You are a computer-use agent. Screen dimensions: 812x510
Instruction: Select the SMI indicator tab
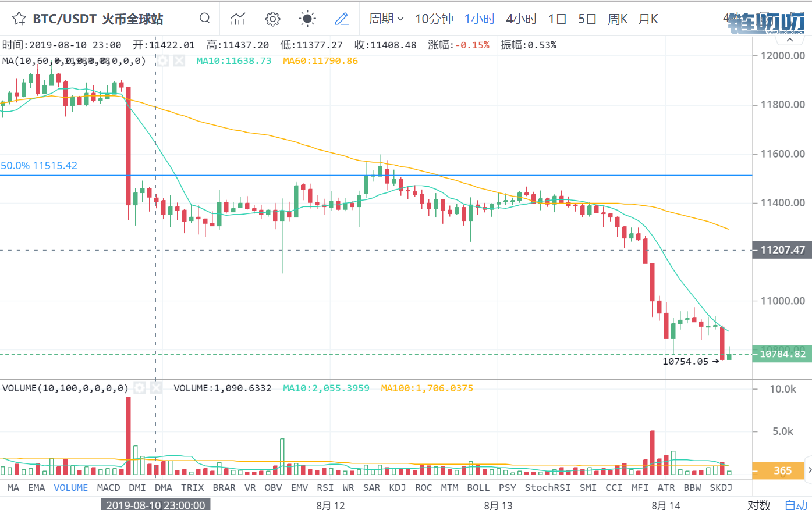coord(588,487)
